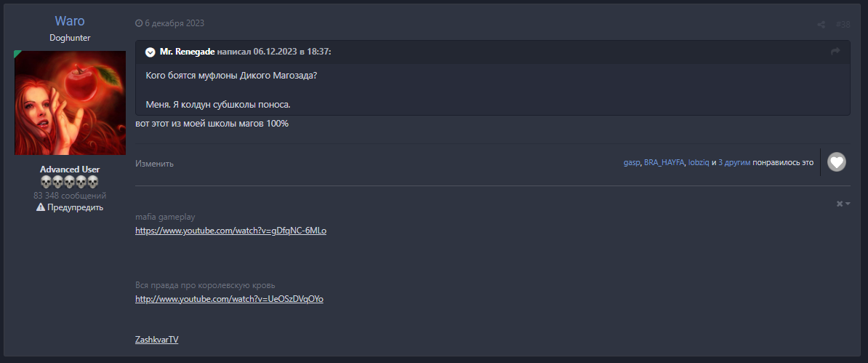This screenshot has width=868, height=363.
Task: Click the clock icon beside the post date
Action: tap(139, 23)
